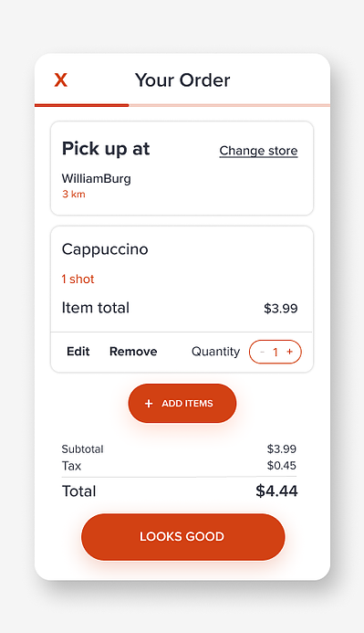Image resolution: width=364 pixels, height=633 pixels.
Task: Confirm the order with LOOKS GOOD
Action: click(x=183, y=536)
